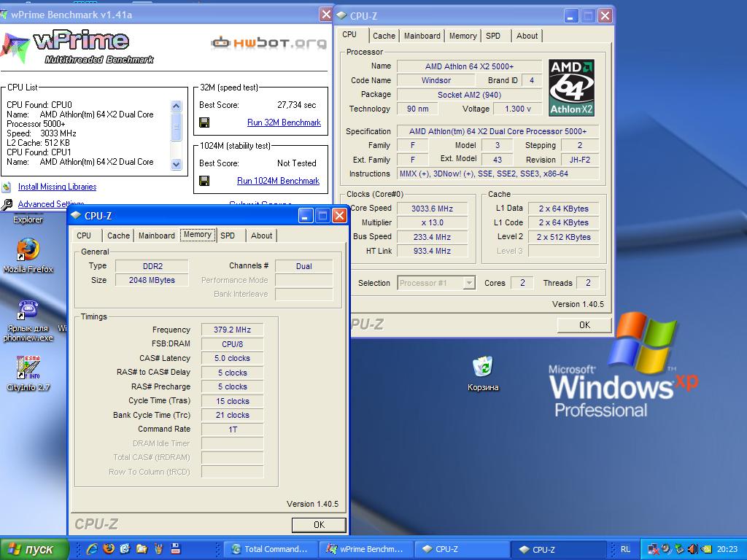Click the first CPU-Z taskbar button
The image size is (747, 560).
462,549
